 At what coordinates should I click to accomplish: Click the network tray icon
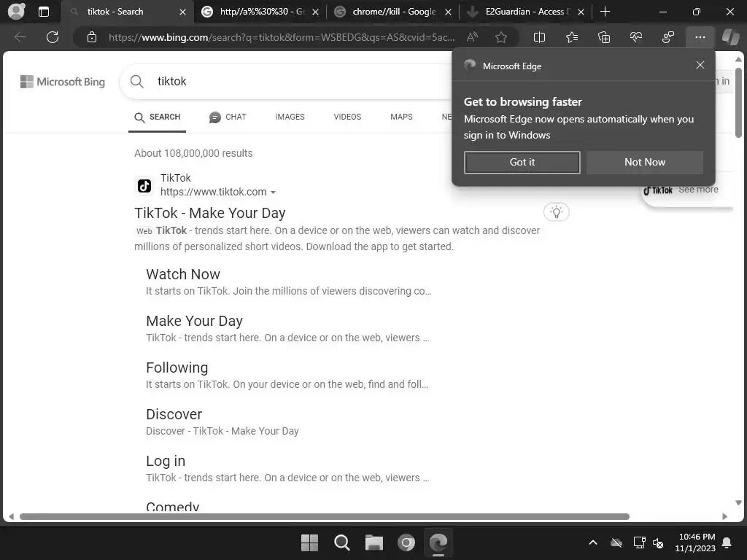(x=639, y=542)
